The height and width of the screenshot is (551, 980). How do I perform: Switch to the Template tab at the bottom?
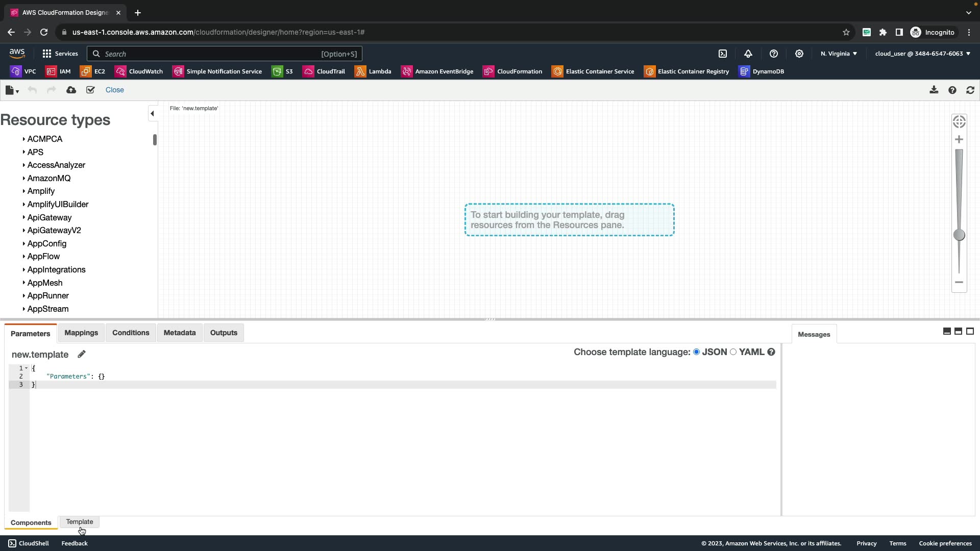80,521
